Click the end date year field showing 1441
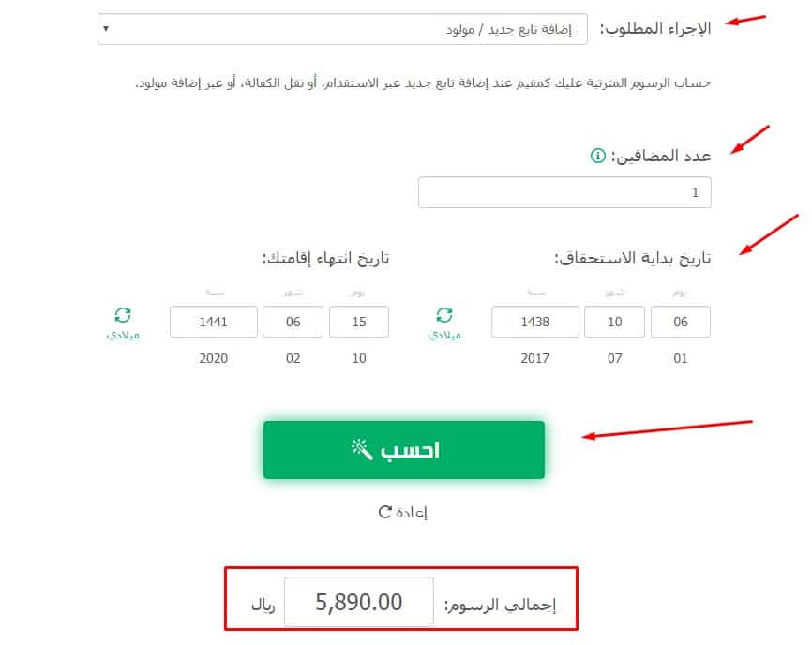The width and height of the screenshot is (812, 645). (x=213, y=321)
